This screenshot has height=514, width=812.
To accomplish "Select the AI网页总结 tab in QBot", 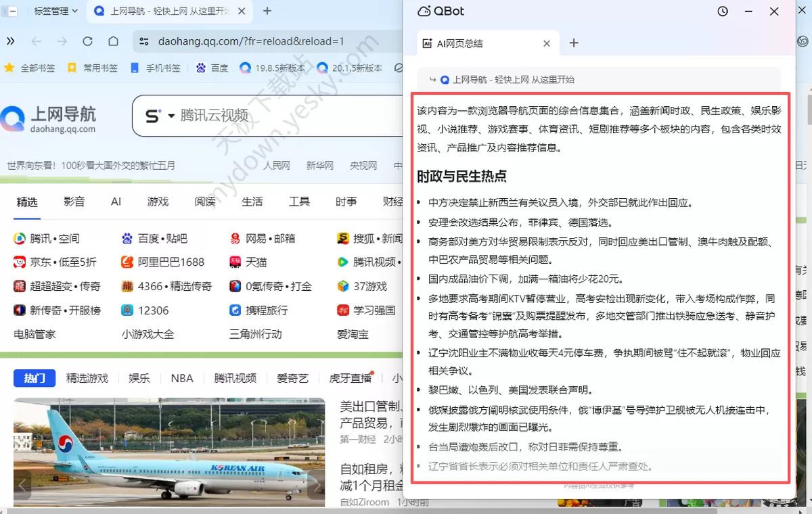I will click(488, 43).
